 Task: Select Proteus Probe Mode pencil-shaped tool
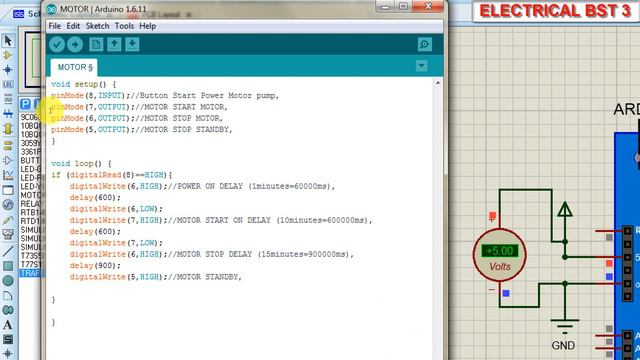point(8,220)
